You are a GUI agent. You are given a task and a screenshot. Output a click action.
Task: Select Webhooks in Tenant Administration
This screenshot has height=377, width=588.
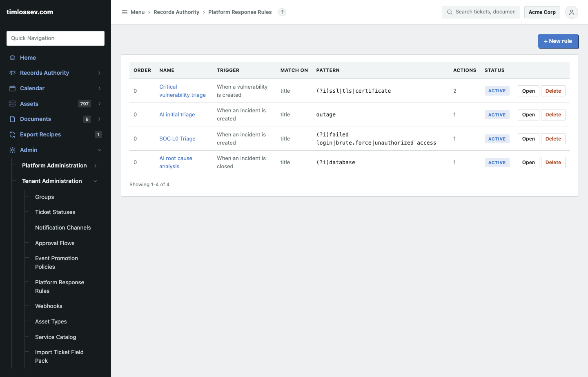49,306
